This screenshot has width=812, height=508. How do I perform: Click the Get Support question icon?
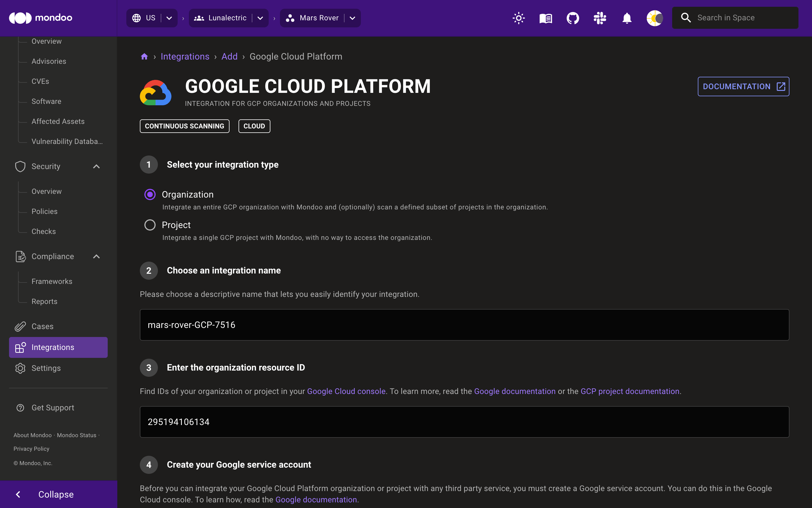[x=20, y=408]
